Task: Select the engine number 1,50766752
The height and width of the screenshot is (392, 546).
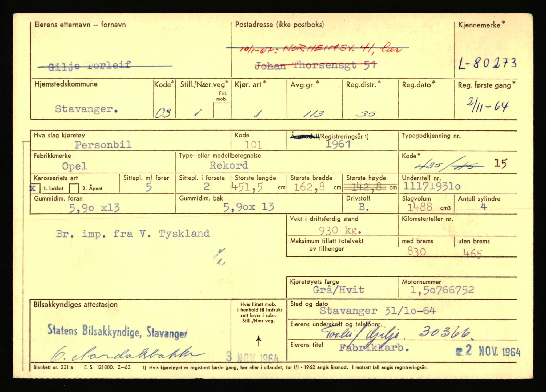Action: tap(442, 290)
